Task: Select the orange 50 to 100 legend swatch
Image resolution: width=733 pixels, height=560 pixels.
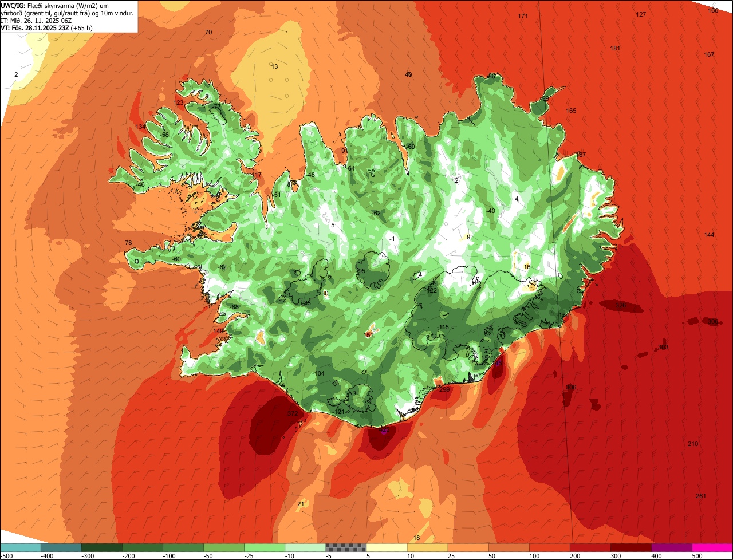Action: [509, 547]
